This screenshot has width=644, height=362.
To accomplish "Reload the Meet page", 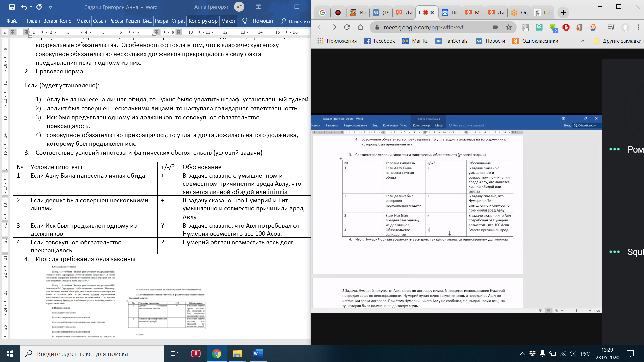I will pos(347,27).
